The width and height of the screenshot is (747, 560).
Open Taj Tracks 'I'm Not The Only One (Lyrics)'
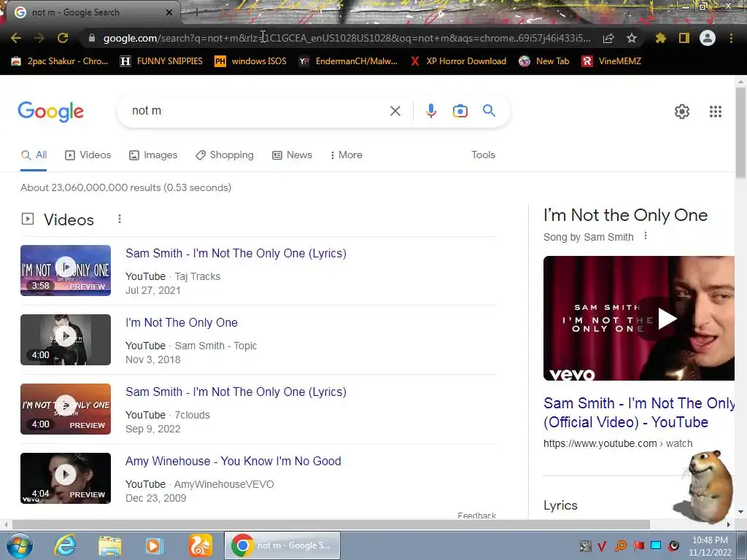[236, 253]
